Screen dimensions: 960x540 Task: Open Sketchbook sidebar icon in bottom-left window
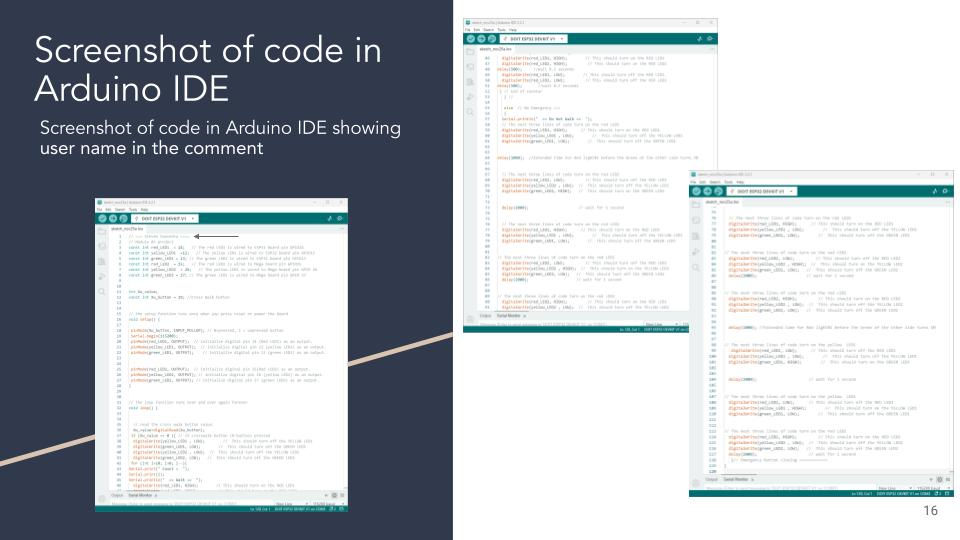click(x=102, y=231)
